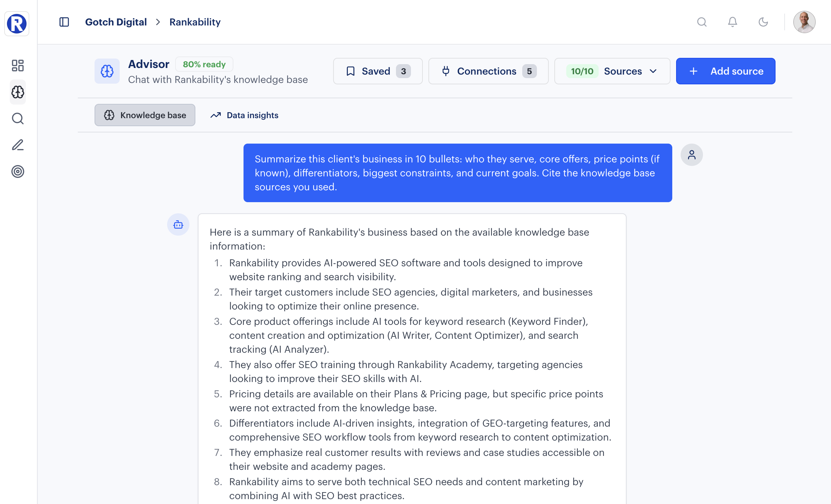Switch to the Data insights tab

click(x=244, y=115)
